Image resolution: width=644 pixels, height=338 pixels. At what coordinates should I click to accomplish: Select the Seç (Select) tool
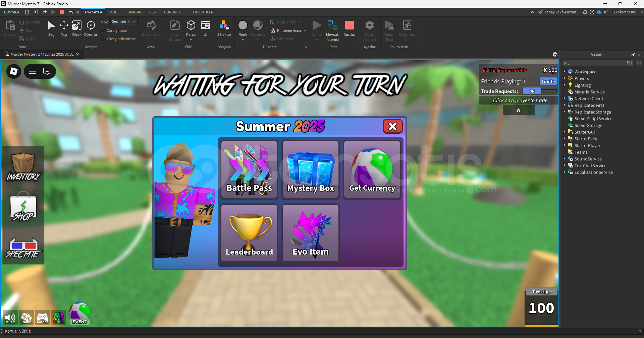coord(51,28)
